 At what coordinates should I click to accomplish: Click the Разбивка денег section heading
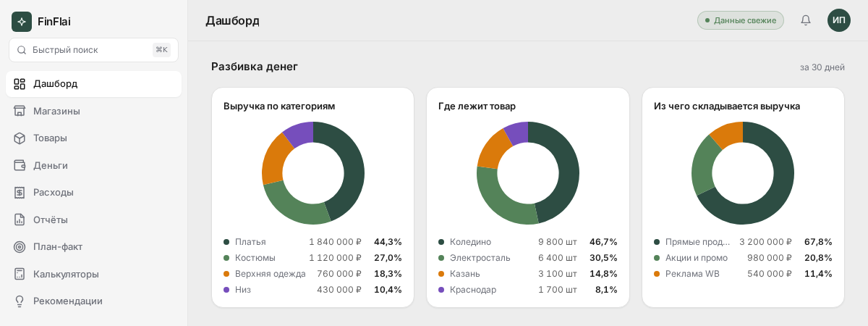point(255,67)
